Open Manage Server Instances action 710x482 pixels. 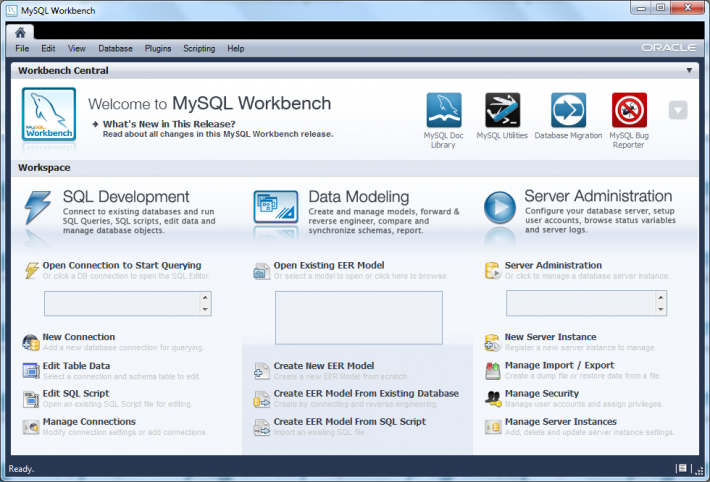tap(561, 422)
